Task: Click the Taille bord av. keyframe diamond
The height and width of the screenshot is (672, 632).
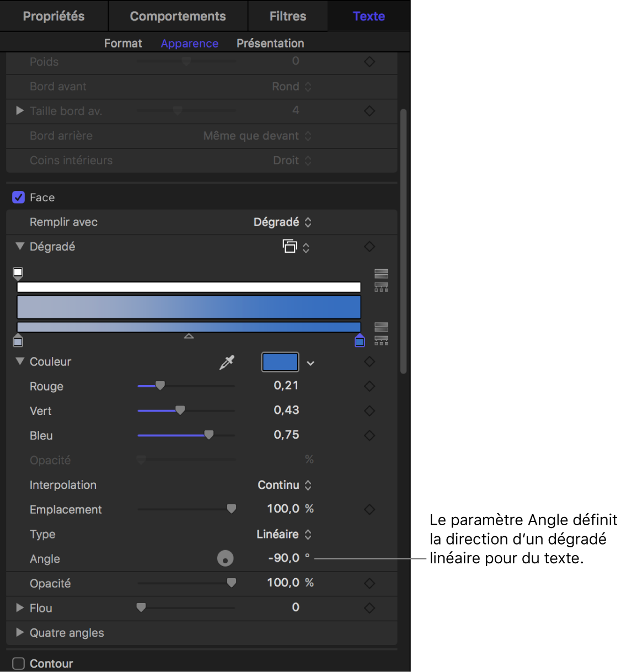Action: click(x=369, y=111)
